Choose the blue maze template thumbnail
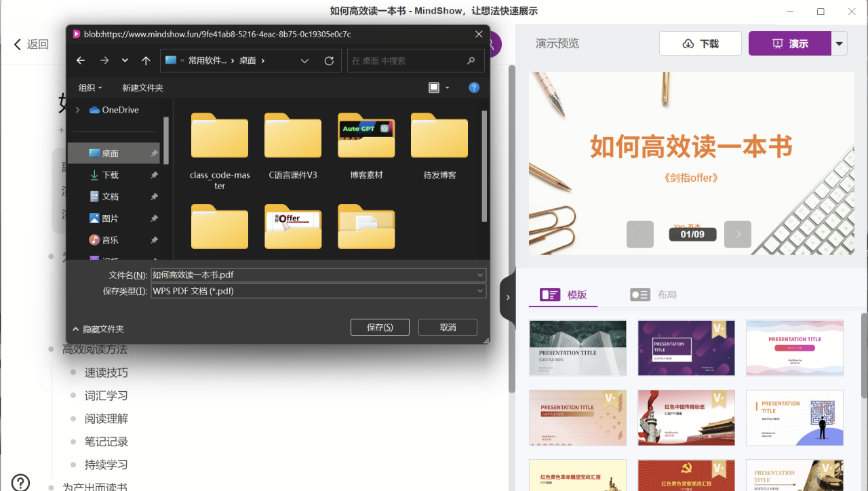 tap(795, 418)
